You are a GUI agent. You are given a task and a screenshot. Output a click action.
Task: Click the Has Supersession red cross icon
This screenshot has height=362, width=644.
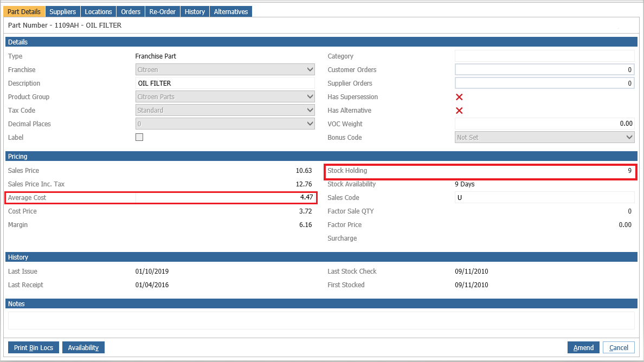pos(459,97)
